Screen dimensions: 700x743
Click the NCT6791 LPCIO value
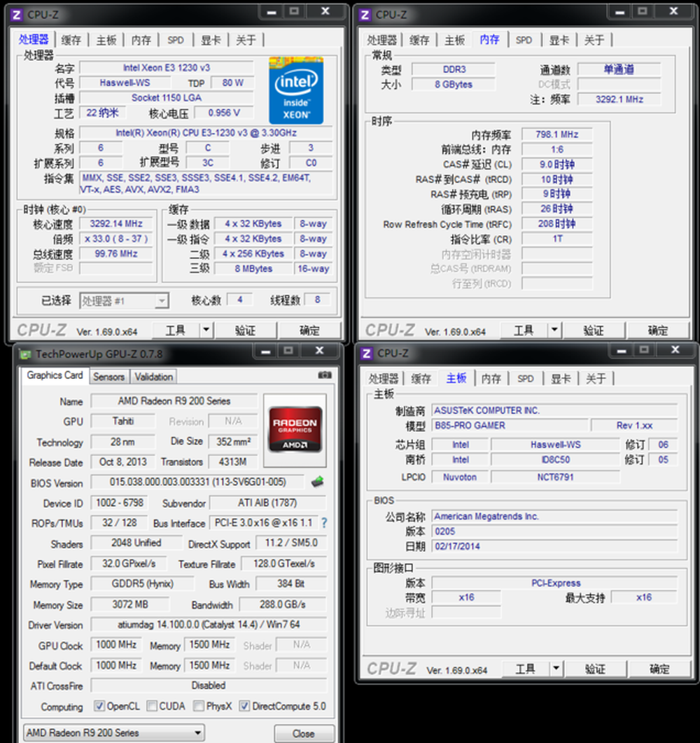pos(555,477)
